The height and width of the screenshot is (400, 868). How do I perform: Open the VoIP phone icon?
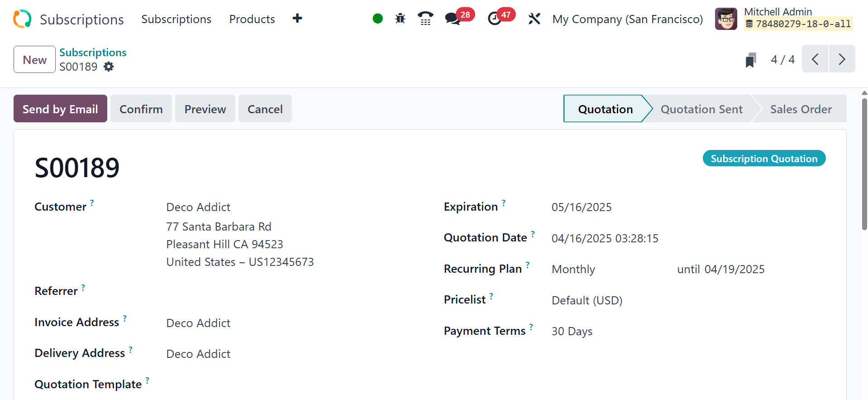[x=425, y=19]
